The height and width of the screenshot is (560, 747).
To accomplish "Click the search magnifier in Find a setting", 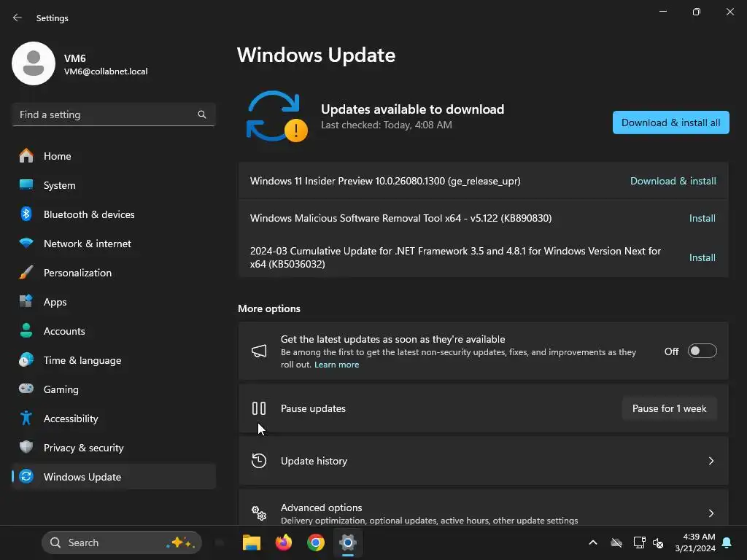I will (202, 114).
